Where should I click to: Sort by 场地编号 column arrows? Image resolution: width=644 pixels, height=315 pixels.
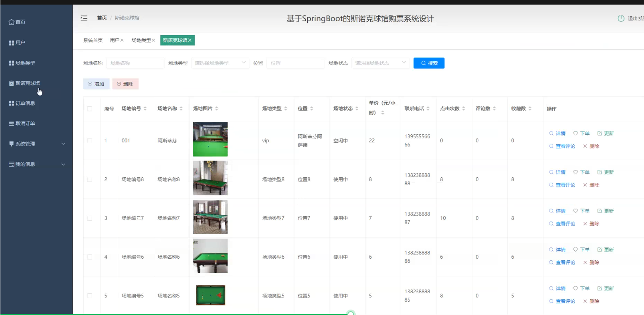click(145, 108)
